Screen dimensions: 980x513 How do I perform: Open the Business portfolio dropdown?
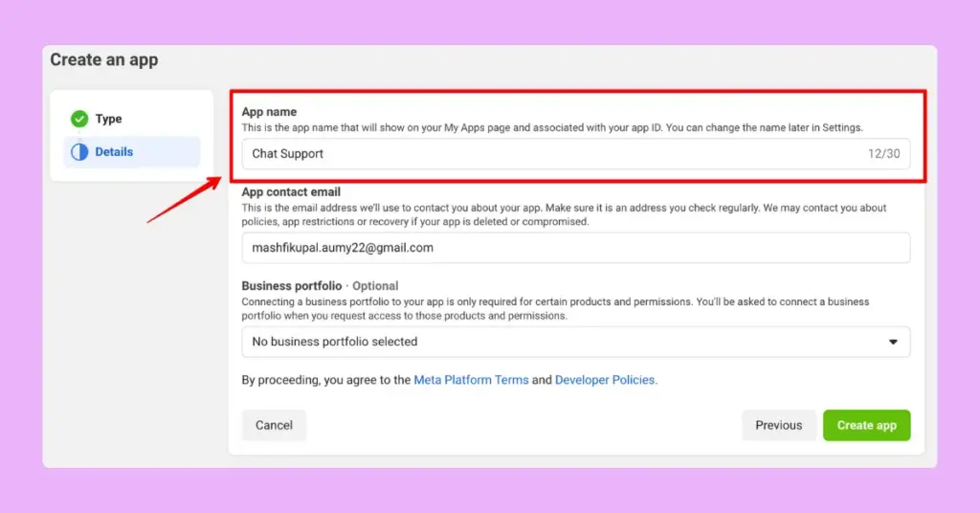[575, 342]
